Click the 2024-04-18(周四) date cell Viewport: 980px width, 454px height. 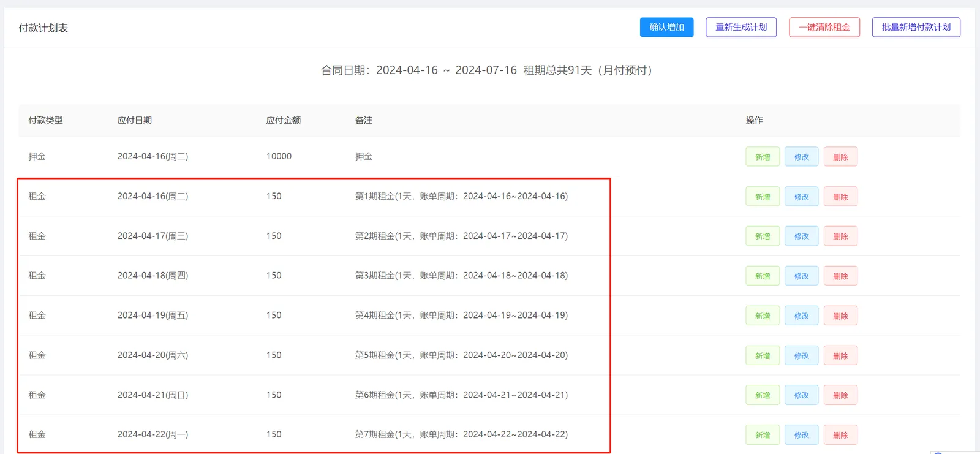pos(153,276)
